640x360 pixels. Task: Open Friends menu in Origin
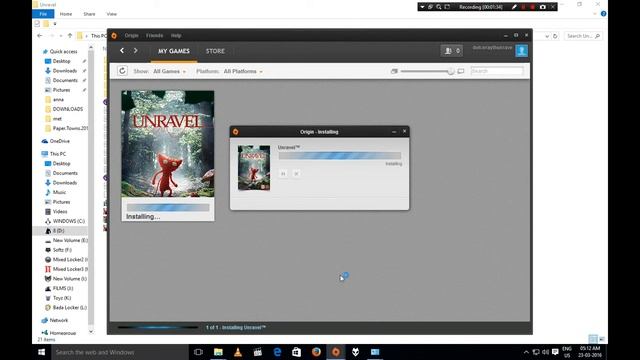click(154, 36)
